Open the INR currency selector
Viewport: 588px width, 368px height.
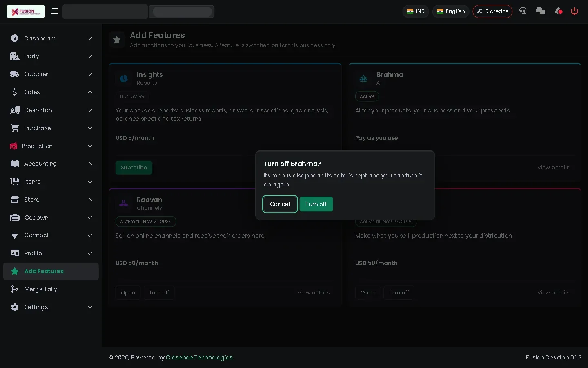(x=416, y=11)
